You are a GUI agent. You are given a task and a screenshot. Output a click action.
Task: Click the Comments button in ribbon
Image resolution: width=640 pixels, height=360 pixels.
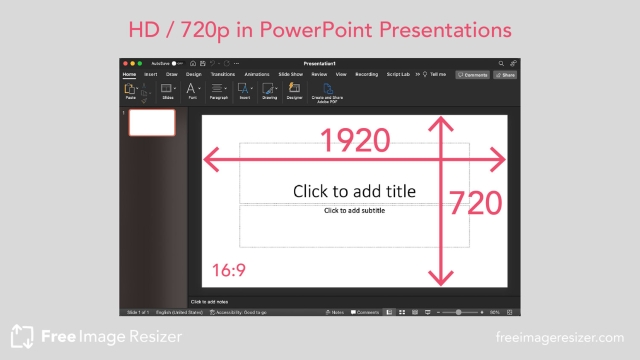pyautogui.click(x=473, y=75)
